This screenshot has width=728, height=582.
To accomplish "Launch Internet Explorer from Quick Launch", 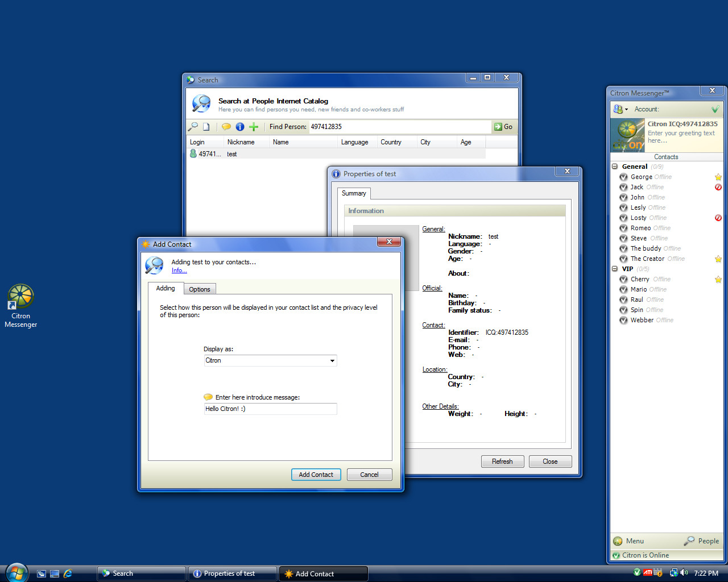I will click(x=68, y=573).
